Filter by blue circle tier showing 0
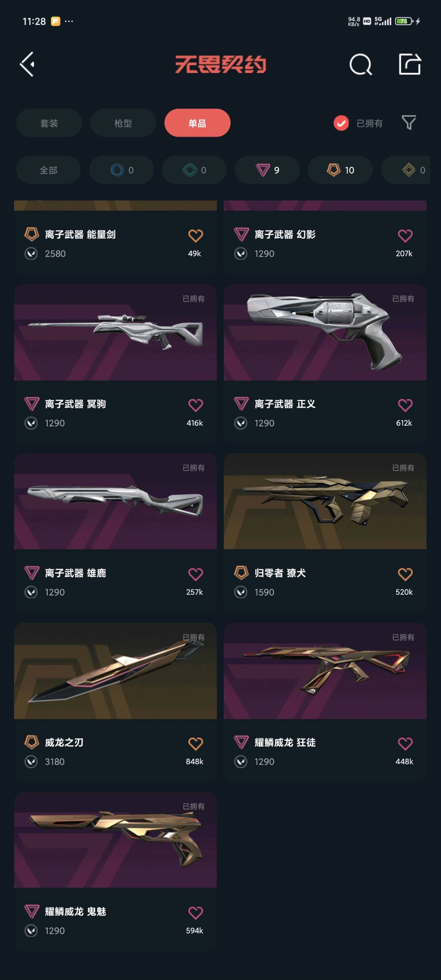Viewport: 441px width, 980px height. [x=122, y=170]
